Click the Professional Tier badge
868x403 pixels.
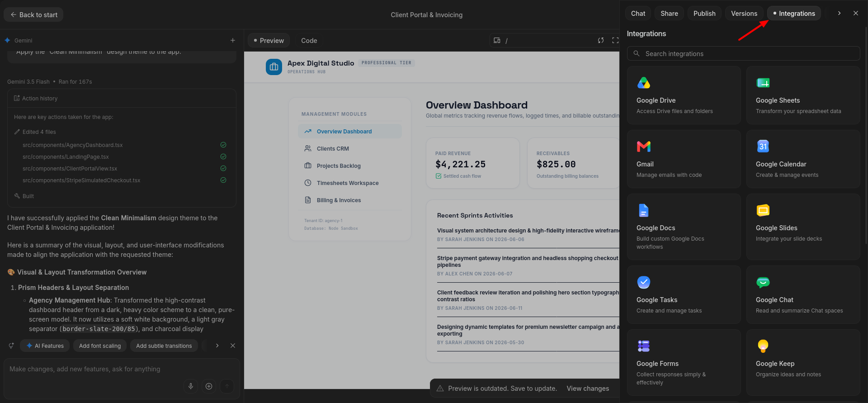[387, 63]
